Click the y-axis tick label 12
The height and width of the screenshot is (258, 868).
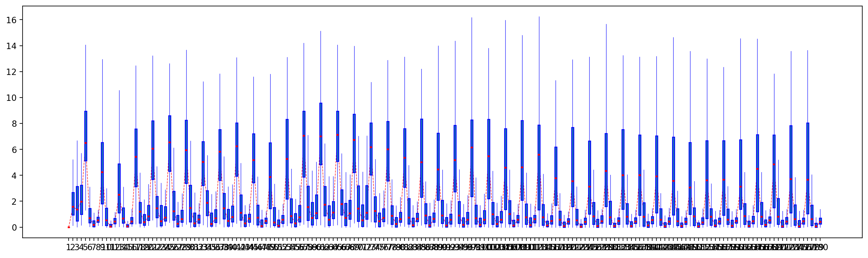(x=11, y=72)
